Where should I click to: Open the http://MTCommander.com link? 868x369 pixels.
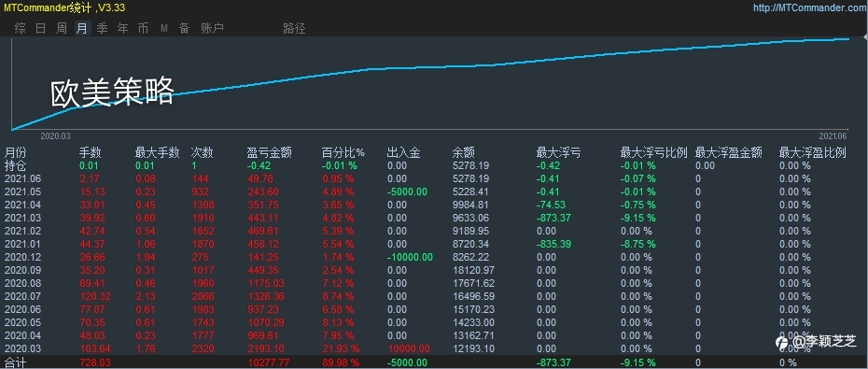point(810,7)
